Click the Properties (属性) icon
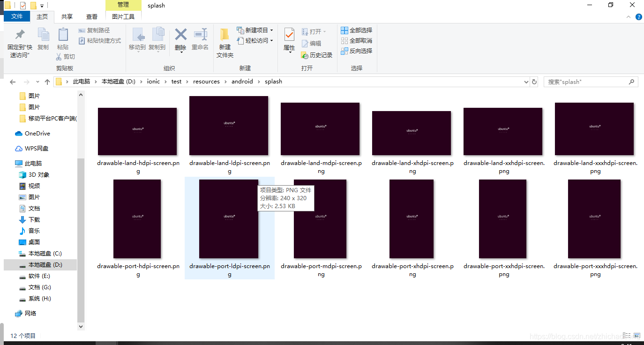 [289, 34]
